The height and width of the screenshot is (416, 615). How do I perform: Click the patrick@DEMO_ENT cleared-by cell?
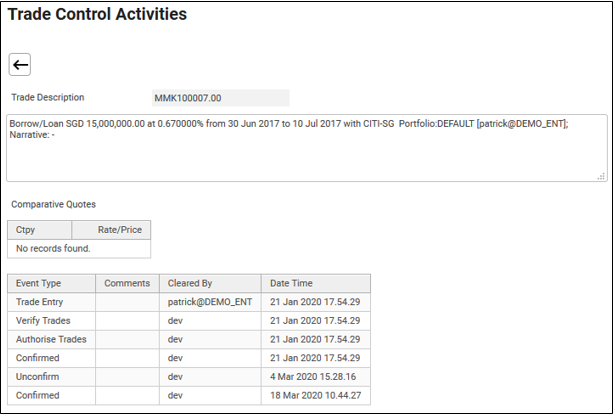click(x=210, y=302)
